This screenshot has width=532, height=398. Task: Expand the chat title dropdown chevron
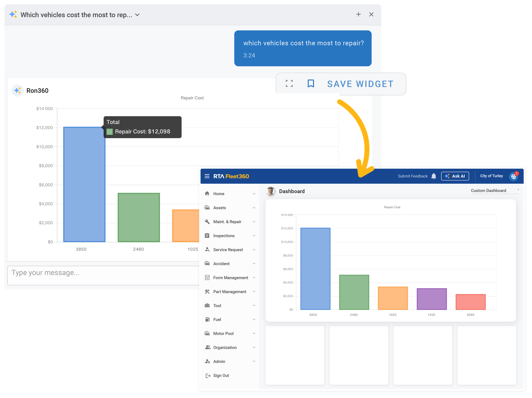click(x=137, y=15)
